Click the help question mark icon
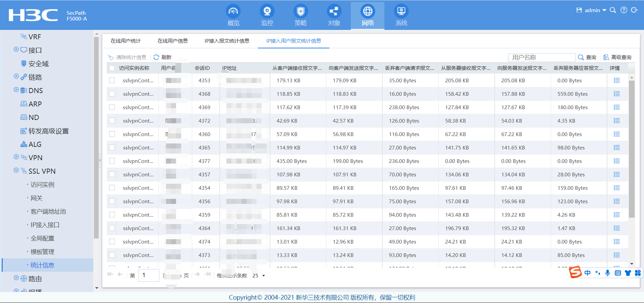 pyautogui.click(x=624, y=10)
